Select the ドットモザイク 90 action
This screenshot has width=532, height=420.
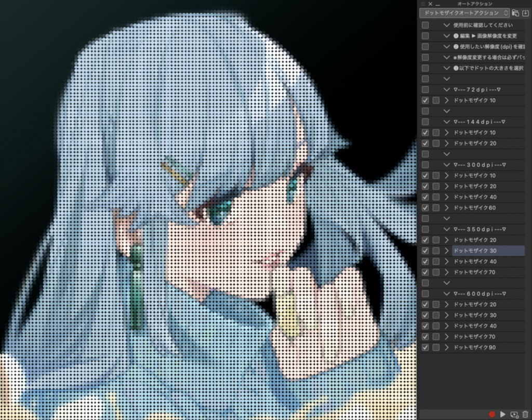tap(475, 347)
